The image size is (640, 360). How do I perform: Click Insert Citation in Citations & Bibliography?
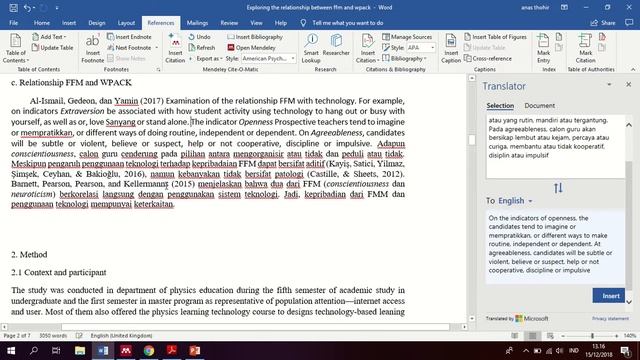click(367, 48)
